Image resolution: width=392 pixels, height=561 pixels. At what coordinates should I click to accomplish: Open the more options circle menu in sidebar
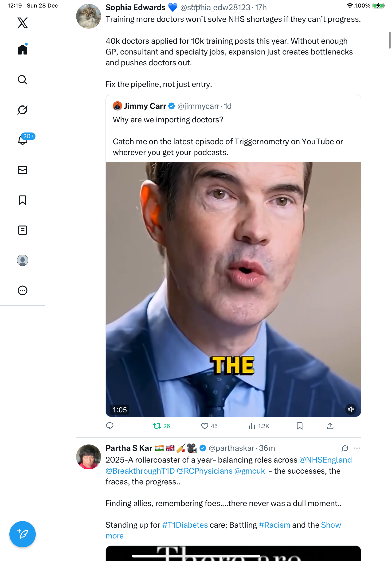tap(23, 291)
